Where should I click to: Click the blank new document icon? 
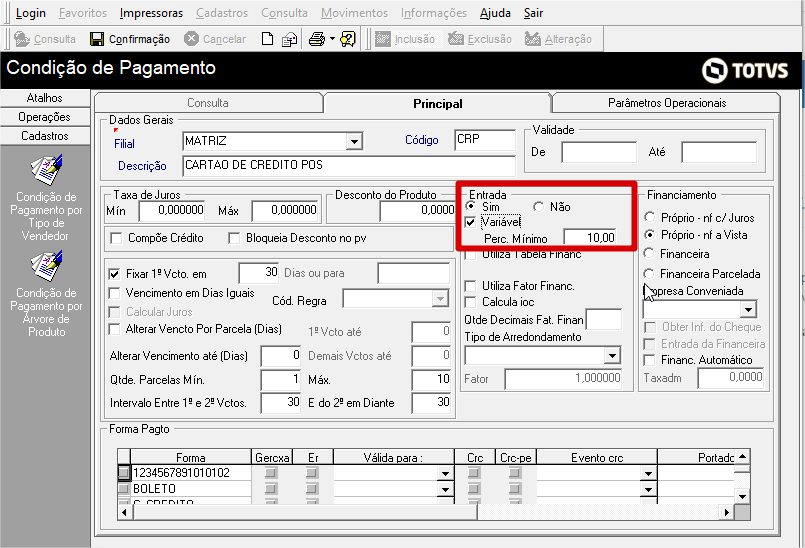[267, 39]
